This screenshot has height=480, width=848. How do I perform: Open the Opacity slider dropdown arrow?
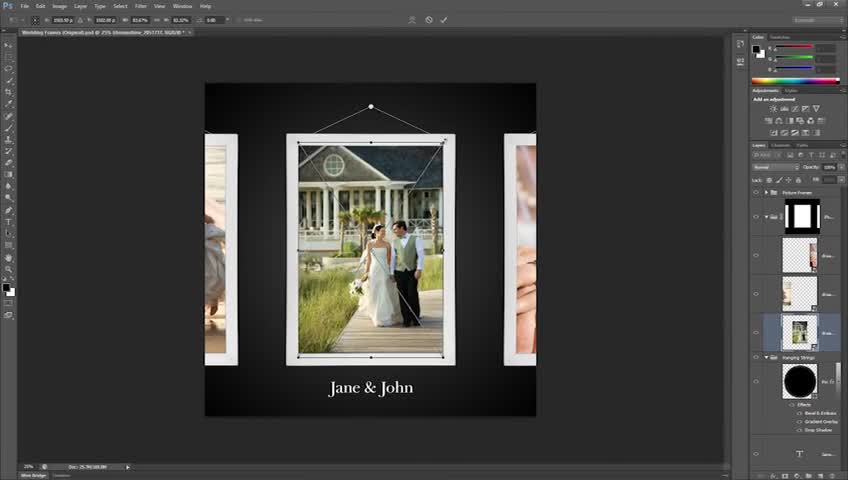point(842,167)
